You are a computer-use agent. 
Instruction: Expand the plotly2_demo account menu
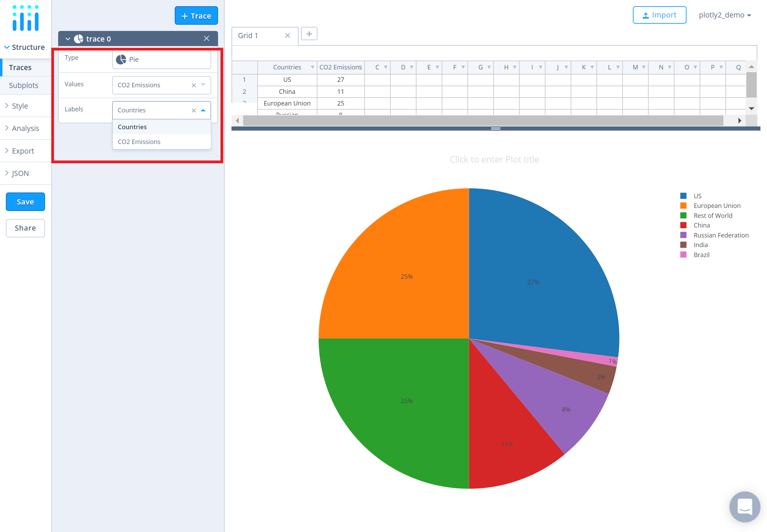pos(725,15)
